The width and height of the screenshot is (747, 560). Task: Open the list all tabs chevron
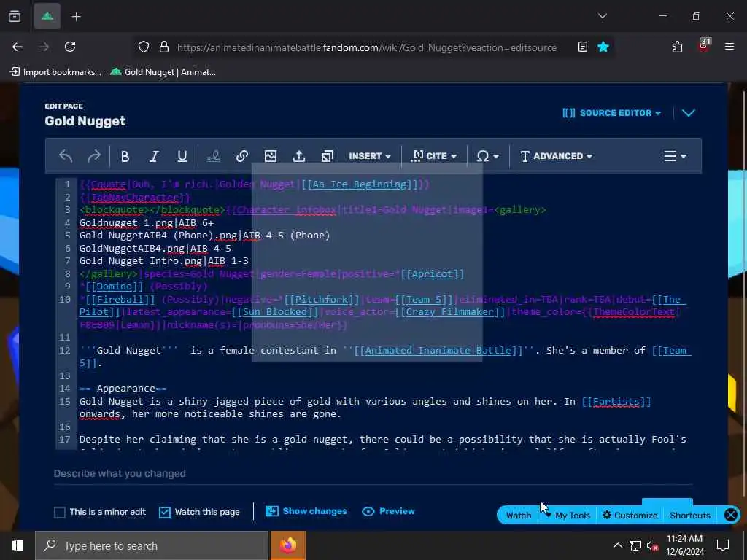tap(603, 16)
